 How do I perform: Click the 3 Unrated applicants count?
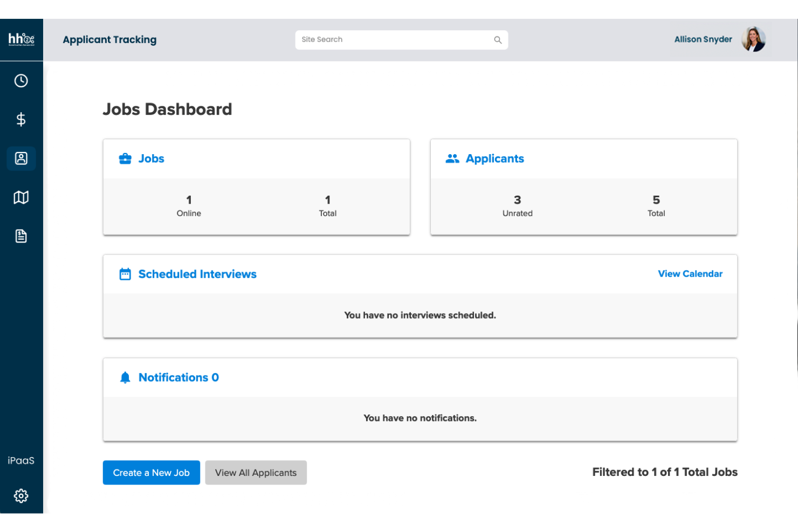point(518,206)
